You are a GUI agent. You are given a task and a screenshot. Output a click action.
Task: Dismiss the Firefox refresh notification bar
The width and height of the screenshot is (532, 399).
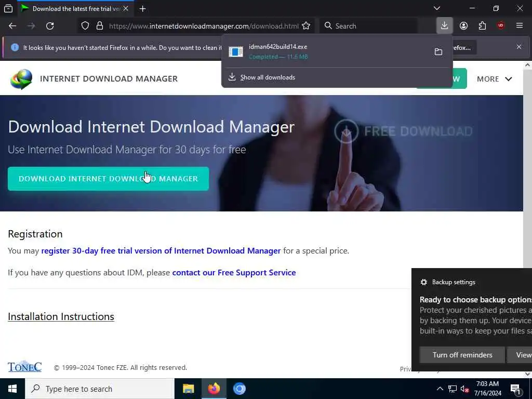click(x=519, y=47)
